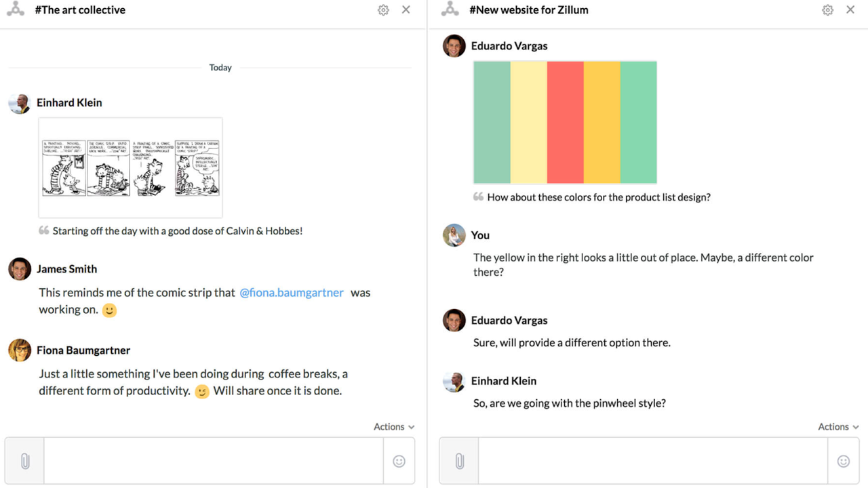The width and height of the screenshot is (868, 488).
Task: Click channel icon beside The art collective title
Action: click(x=16, y=10)
